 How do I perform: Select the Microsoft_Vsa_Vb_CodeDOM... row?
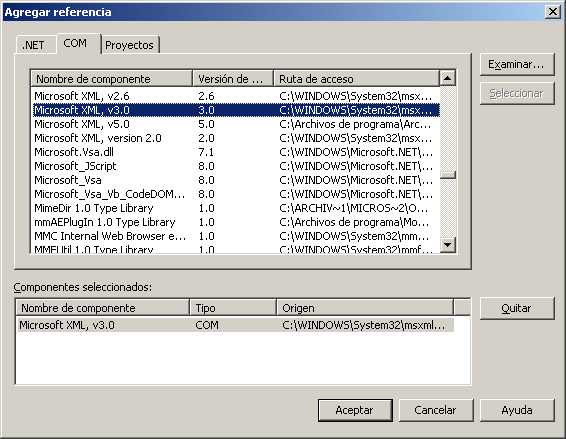(236, 194)
